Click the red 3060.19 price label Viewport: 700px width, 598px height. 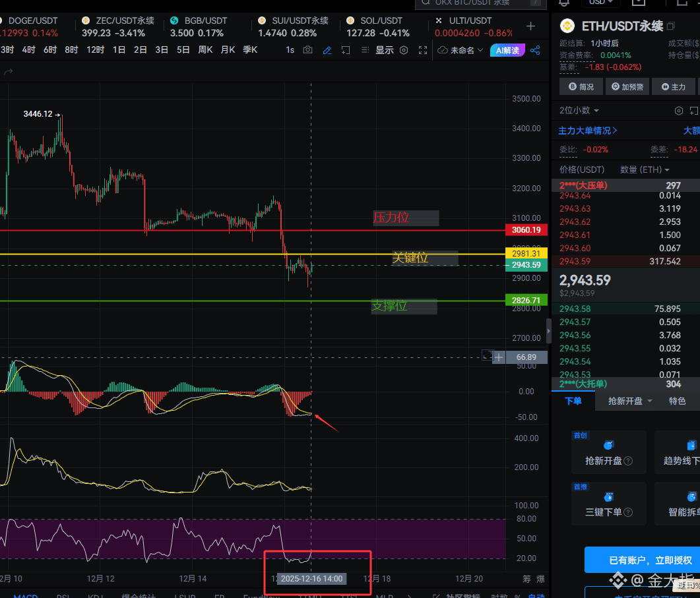point(526,230)
